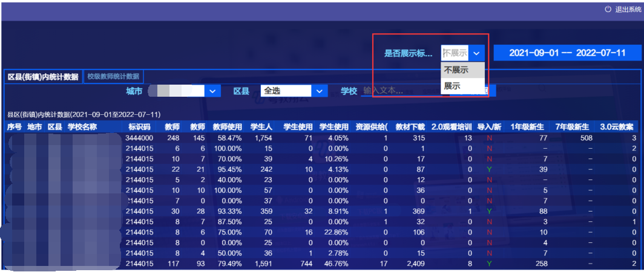This screenshot has height=272, width=644.
Task: Select the 10.26% cell
Action: pyautogui.click(x=335, y=159)
